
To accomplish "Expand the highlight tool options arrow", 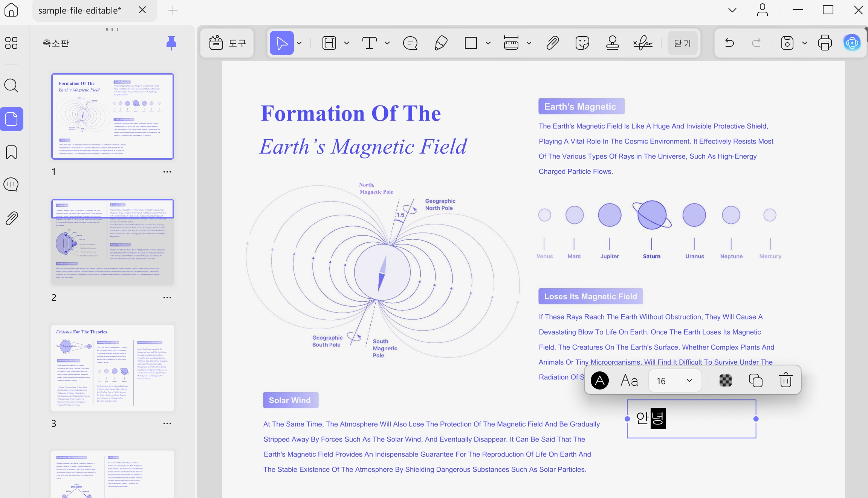I will click(347, 43).
